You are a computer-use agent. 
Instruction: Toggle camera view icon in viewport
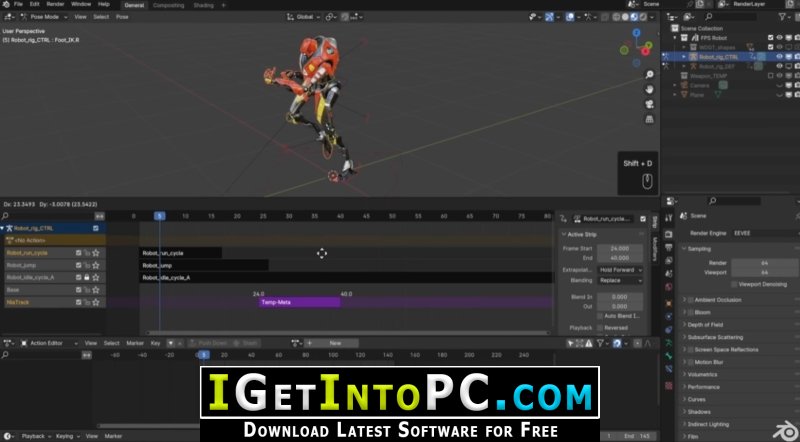pyautogui.click(x=648, y=104)
